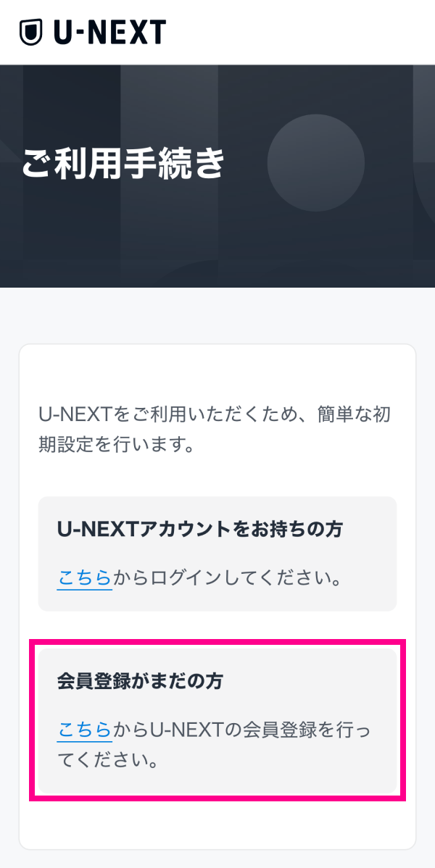Click the からログインしてください text
435x868 pixels.
click(x=227, y=578)
